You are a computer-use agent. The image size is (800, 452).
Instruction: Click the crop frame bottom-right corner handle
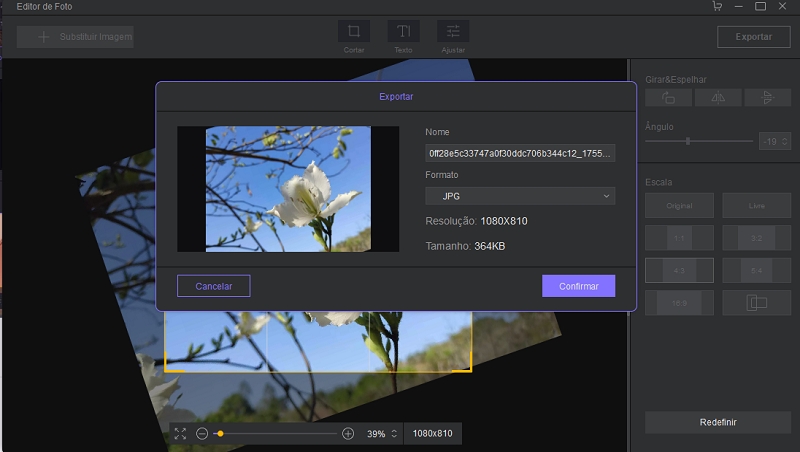[469, 369]
